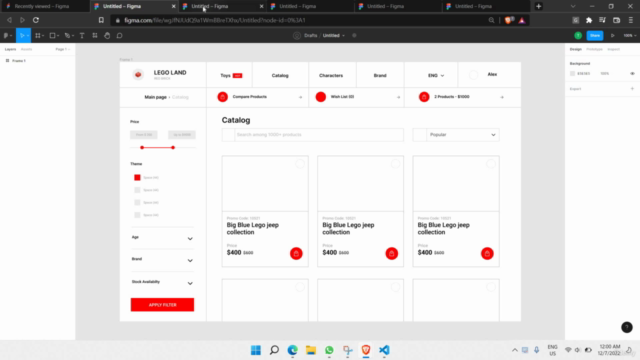Toggle Background fill visibility eye

(x=632, y=73)
